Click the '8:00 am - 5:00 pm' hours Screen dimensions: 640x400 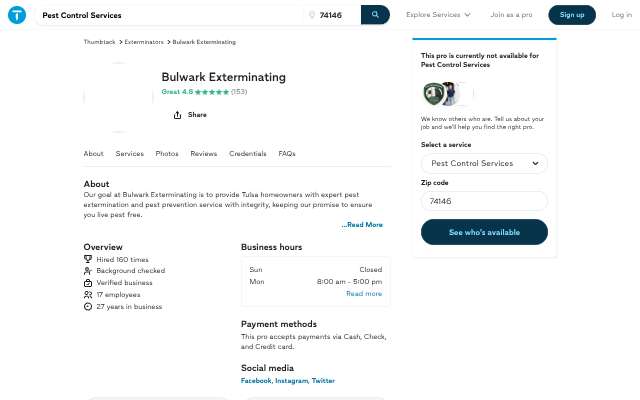click(x=349, y=282)
